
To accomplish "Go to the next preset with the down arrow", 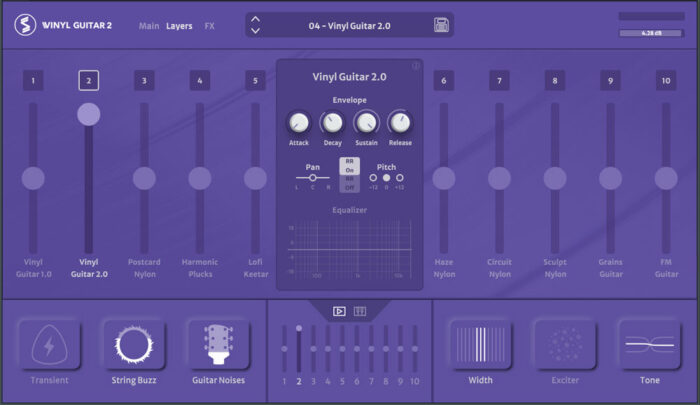I will coord(255,31).
